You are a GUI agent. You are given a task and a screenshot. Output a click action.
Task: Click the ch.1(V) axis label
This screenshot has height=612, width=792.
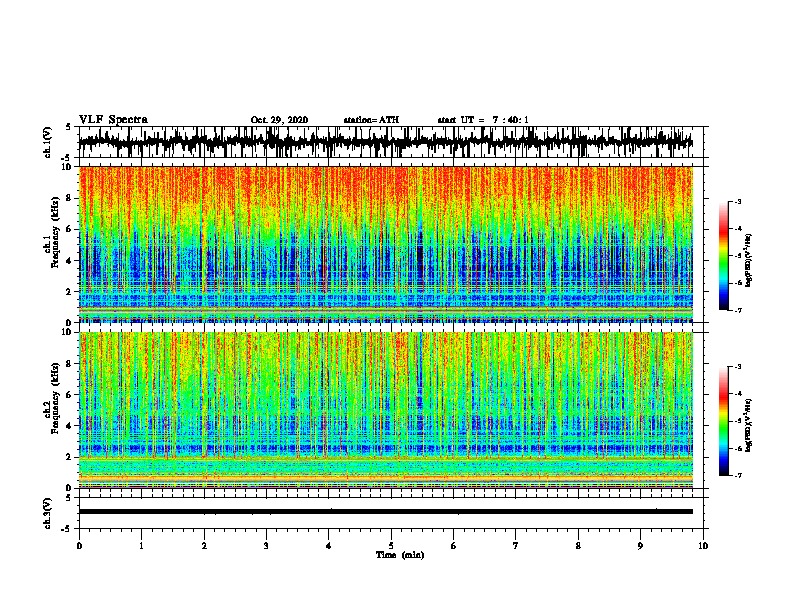pos(48,142)
